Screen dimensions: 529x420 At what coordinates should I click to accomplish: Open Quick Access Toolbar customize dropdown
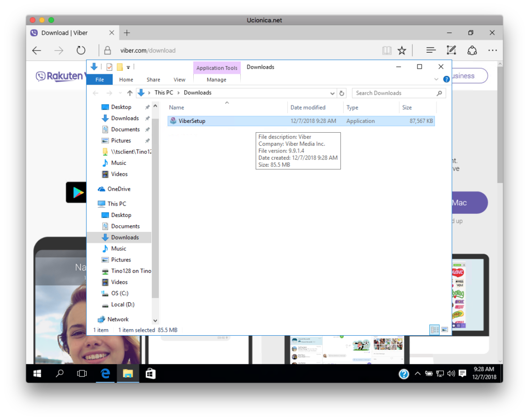128,67
